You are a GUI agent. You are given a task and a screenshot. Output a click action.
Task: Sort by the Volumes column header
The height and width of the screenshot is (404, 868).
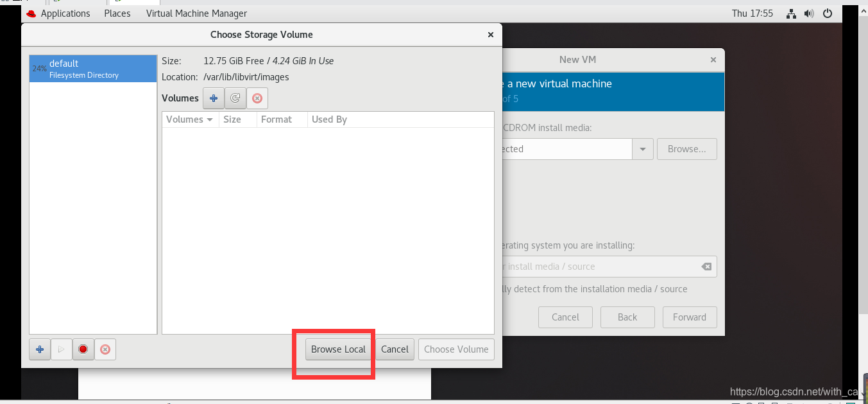[x=190, y=119]
